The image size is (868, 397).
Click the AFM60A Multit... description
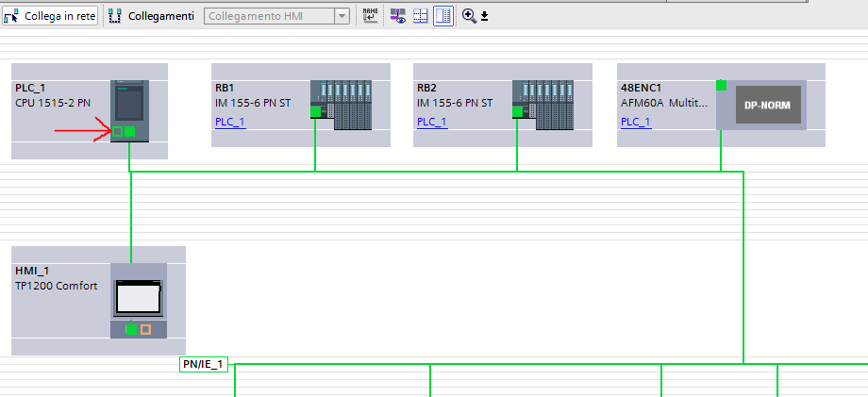click(664, 103)
